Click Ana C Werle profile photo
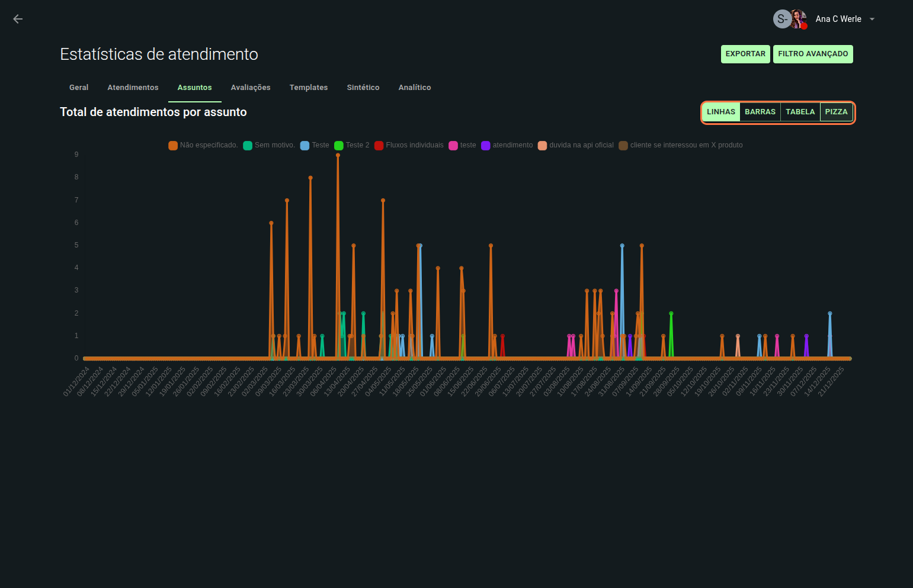Image resolution: width=913 pixels, height=588 pixels. [799, 19]
